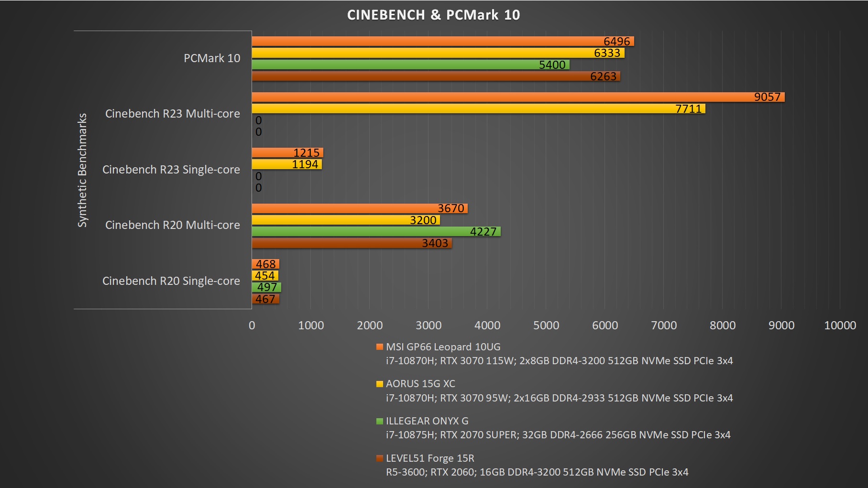Image resolution: width=868 pixels, height=488 pixels.
Task: Click the 0 tick on the horizontal axis
Action: [x=252, y=325]
